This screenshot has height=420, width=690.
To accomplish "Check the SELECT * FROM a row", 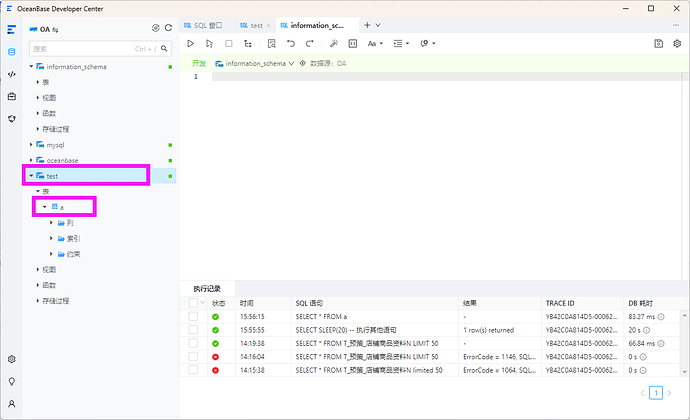I will pyautogui.click(x=193, y=317).
